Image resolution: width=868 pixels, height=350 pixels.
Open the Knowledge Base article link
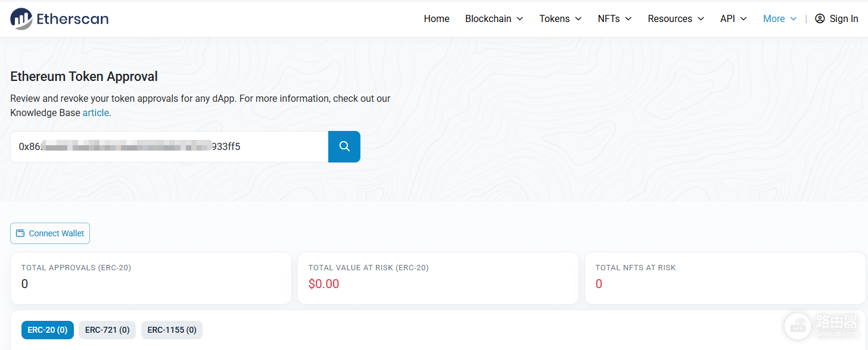[96, 112]
